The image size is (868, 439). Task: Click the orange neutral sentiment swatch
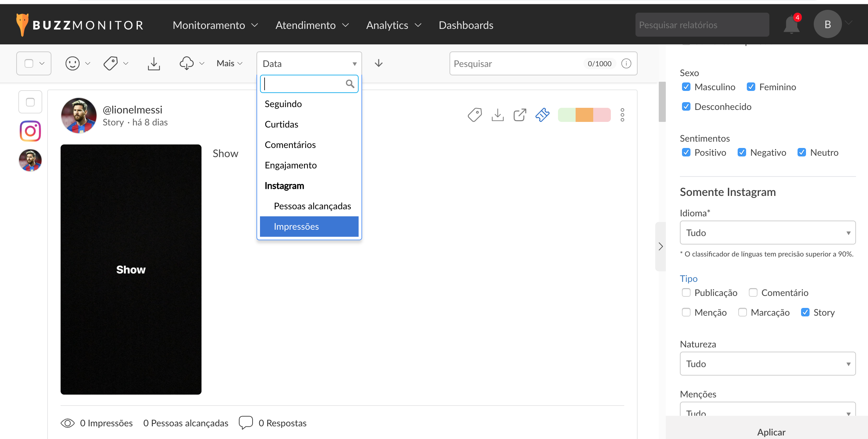[584, 115]
